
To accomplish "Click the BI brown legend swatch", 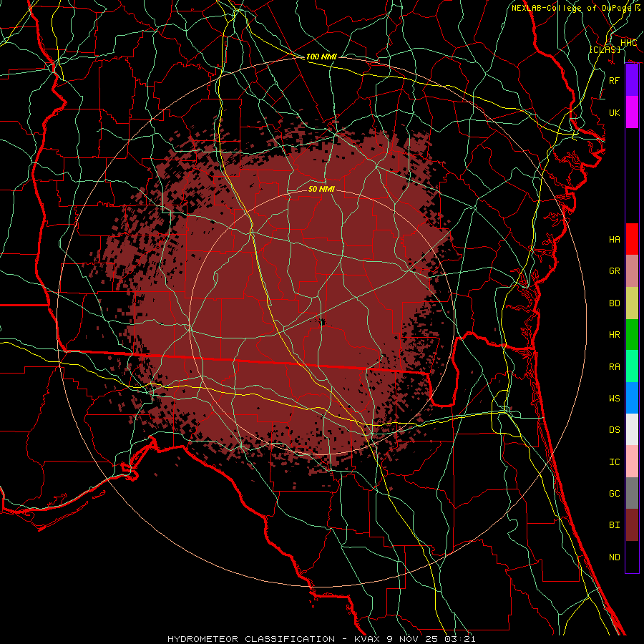I will click(x=632, y=525).
